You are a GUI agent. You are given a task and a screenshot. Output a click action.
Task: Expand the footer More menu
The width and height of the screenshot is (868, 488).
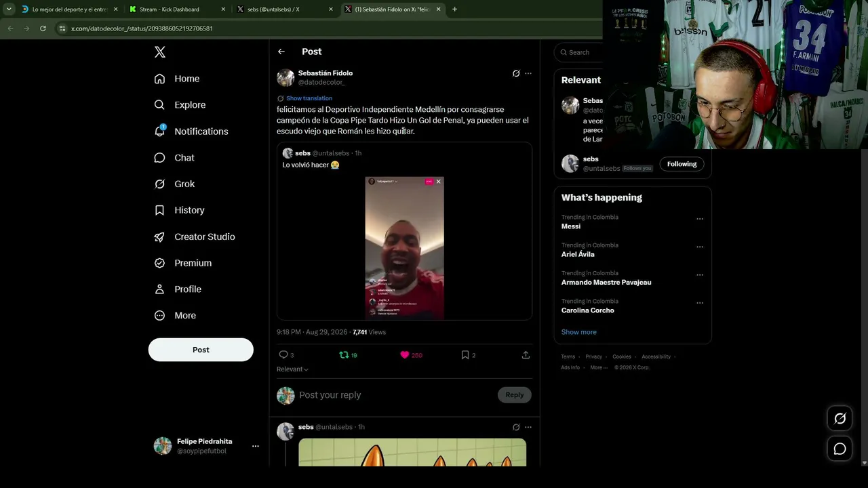pos(599,367)
